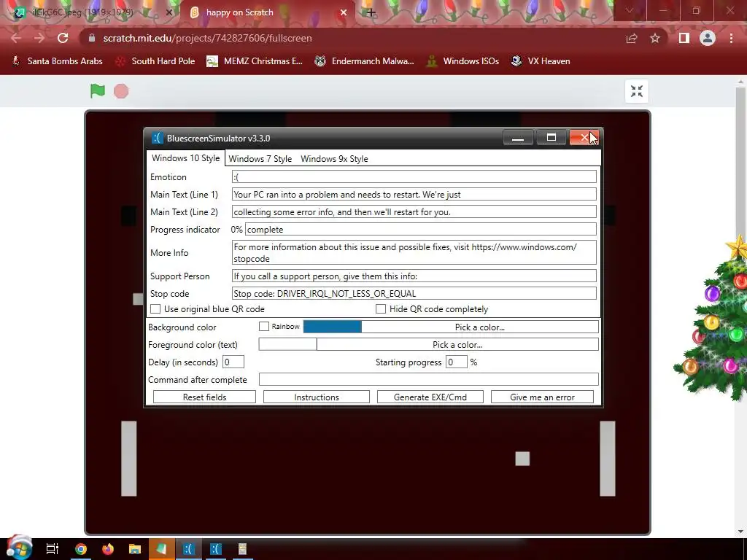The width and height of the screenshot is (747, 560).
Task: Open the 'South Hard Pole' bookmark
Action: pos(156,61)
